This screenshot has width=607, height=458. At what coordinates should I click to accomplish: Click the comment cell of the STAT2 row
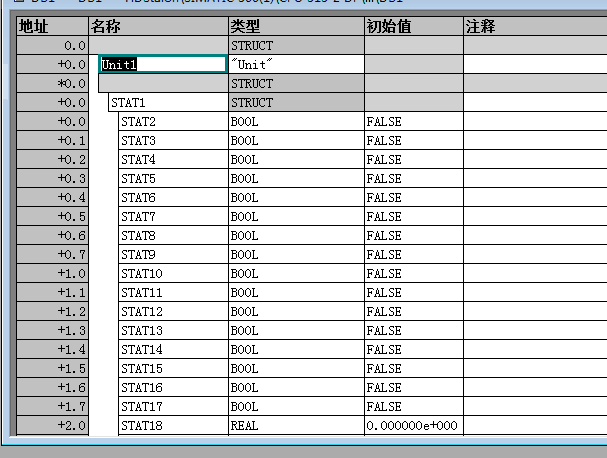[535, 122]
